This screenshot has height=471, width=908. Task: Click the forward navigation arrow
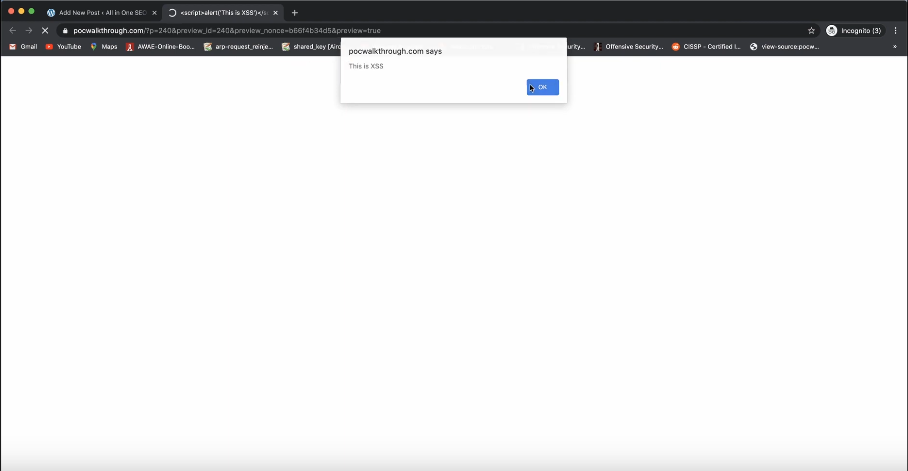coord(29,31)
